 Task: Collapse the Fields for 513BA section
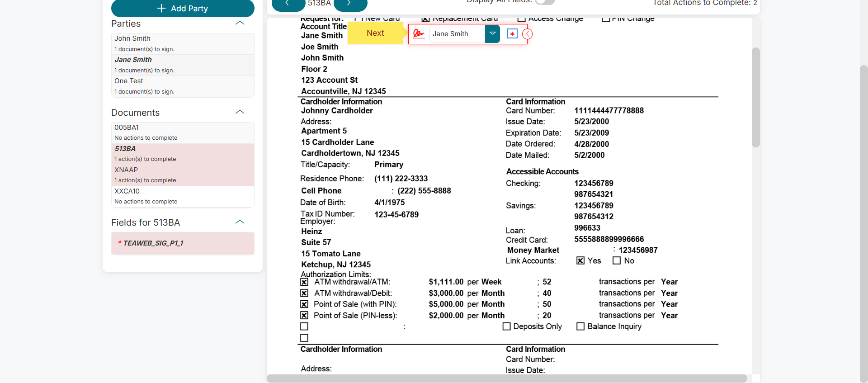point(240,222)
